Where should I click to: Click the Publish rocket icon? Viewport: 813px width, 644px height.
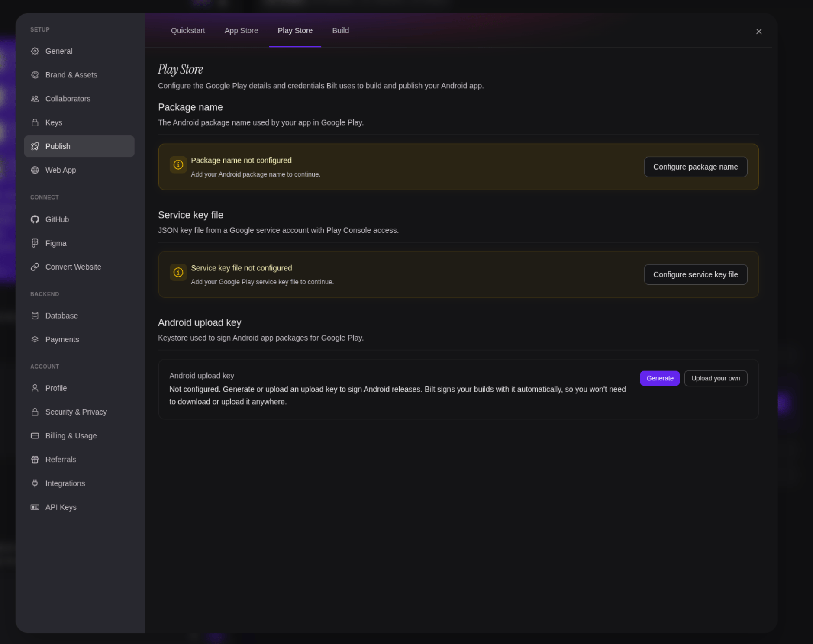[x=35, y=146]
